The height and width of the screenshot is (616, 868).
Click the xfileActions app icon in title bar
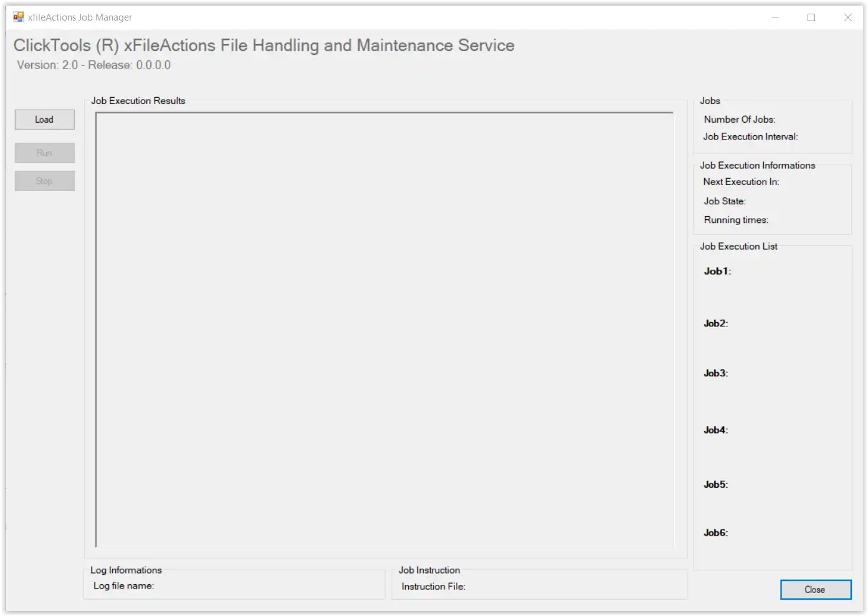click(19, 17)
